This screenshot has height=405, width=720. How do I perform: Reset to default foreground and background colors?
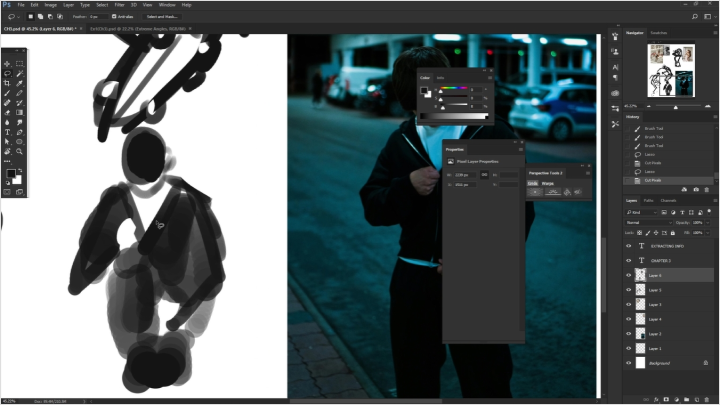[x=8, y=183]
